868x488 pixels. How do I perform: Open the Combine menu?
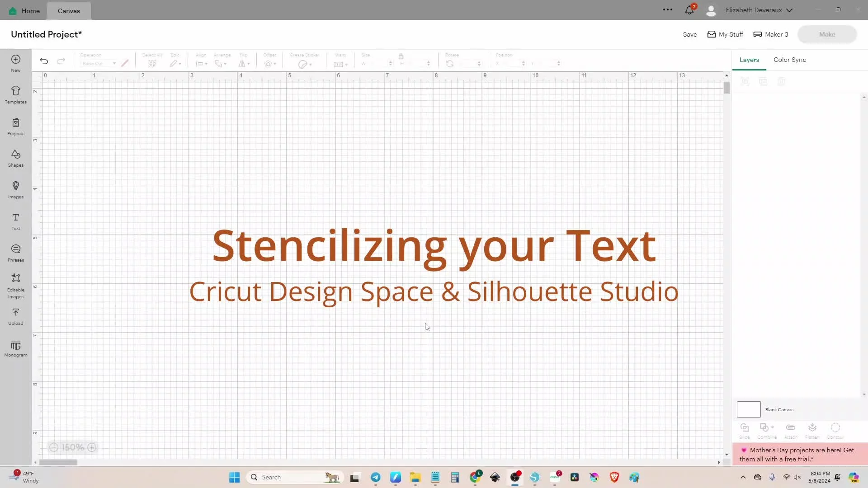pyautogui.click(x=767, y=431)
